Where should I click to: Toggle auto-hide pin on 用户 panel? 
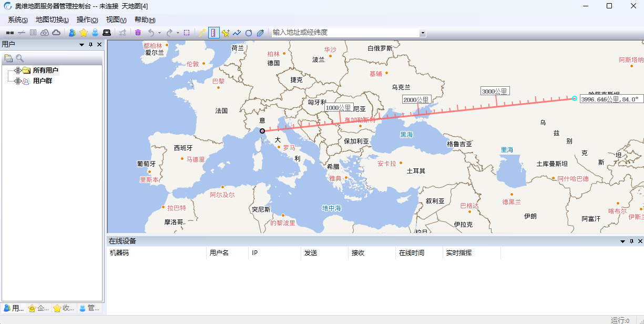(x=91, y=44)
